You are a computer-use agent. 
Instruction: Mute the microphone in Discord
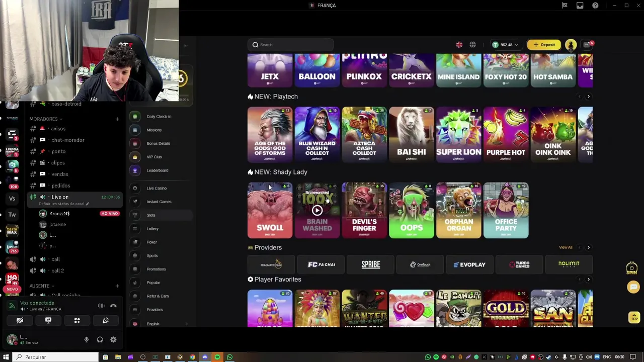(x=87, y=340)
